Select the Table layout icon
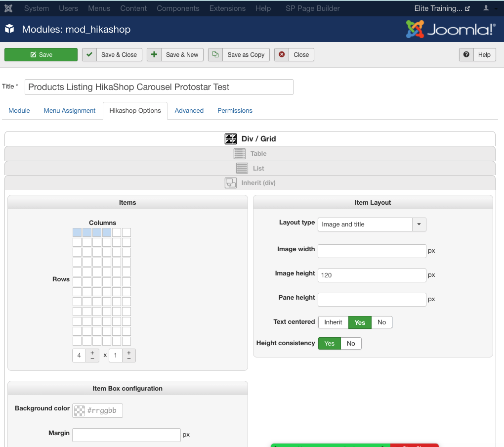Image resolution: width=504 pixels, height=447 pixels. (240, 154)
